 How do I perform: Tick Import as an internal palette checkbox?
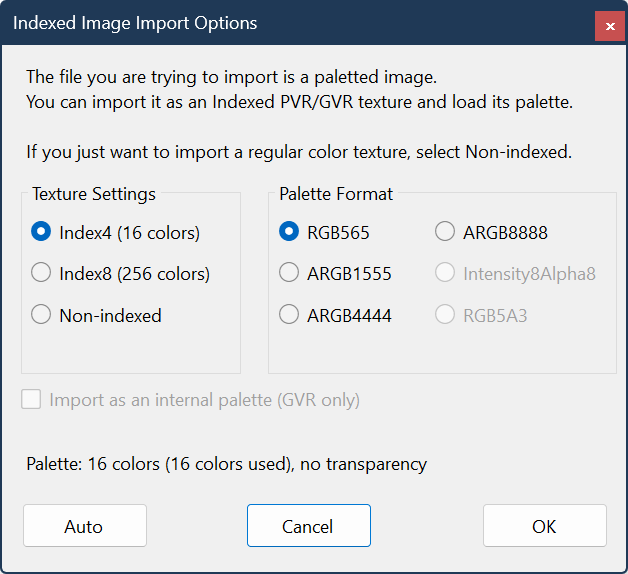32,400
